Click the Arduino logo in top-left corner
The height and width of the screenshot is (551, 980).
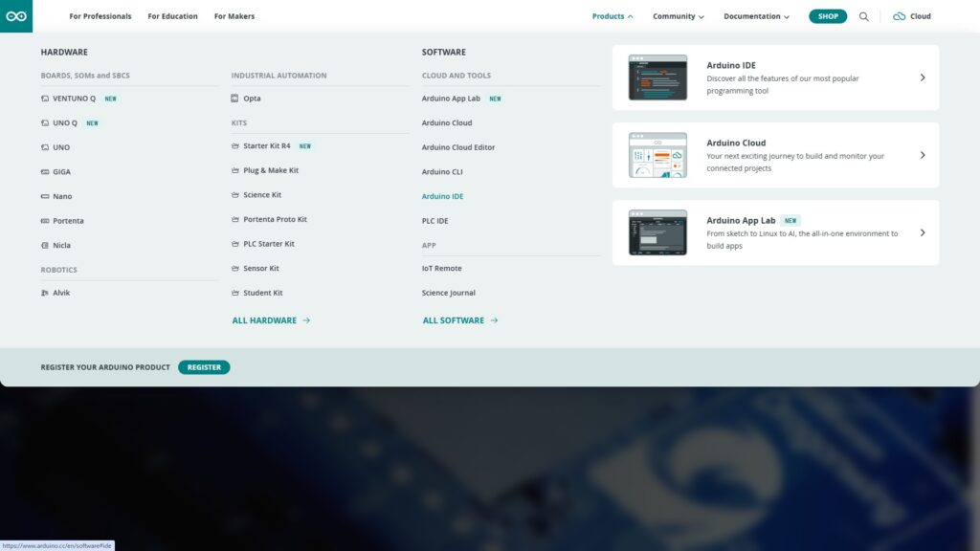click(x=16, y=16)
